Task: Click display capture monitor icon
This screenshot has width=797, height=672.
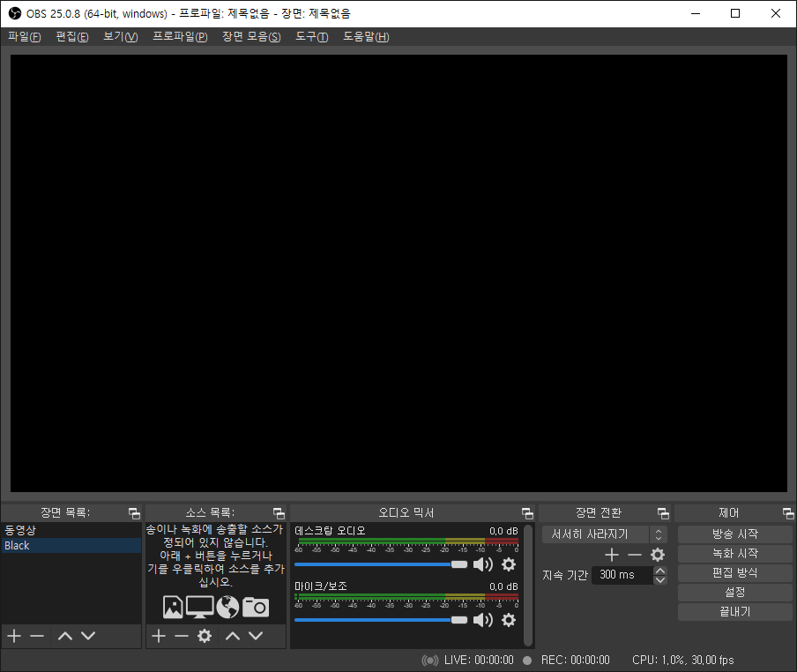Action: click(200, 607)
